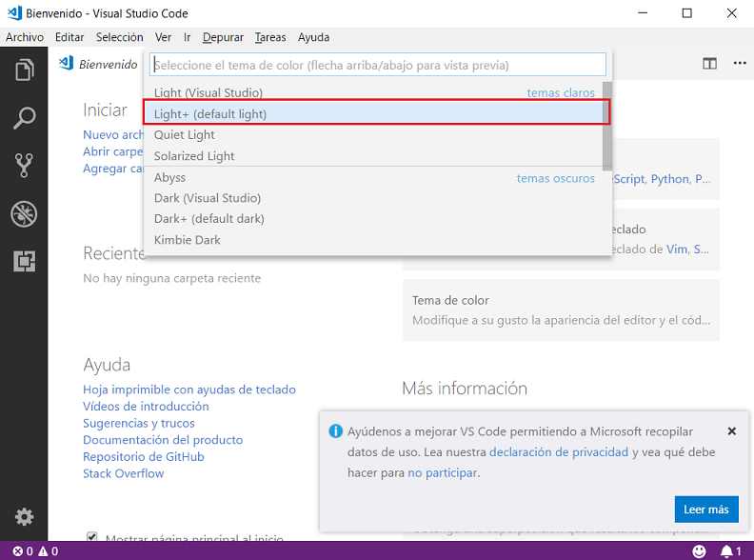The width and height of the screenshot is (754, 560).
Task: Open the Selección menu
Action: pos(119,37)
